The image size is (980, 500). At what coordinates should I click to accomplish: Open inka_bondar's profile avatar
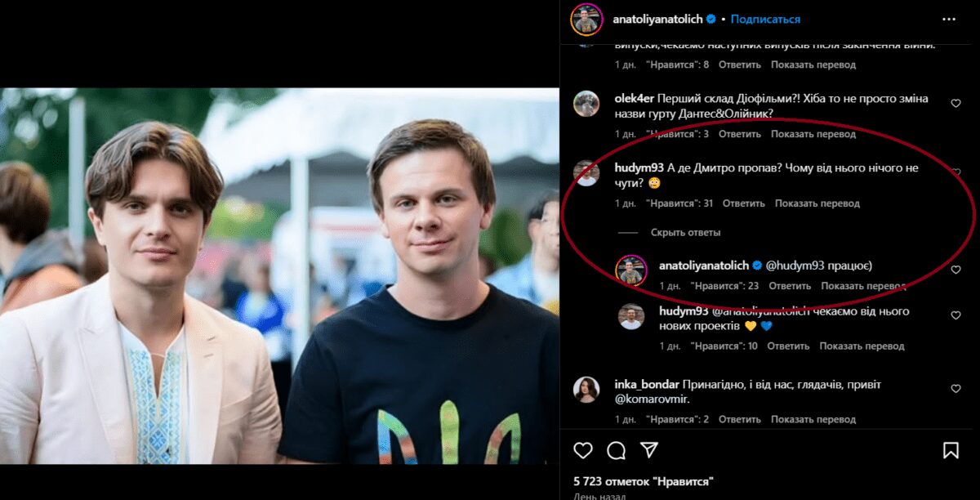(586, 390)
